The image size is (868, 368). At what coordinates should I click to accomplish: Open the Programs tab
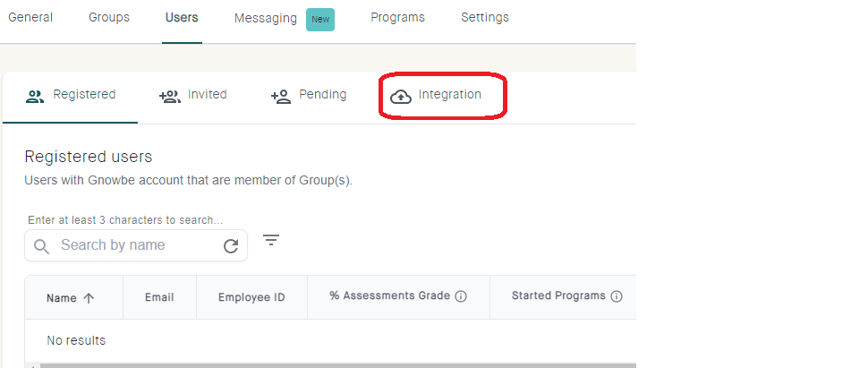[397, 17]
